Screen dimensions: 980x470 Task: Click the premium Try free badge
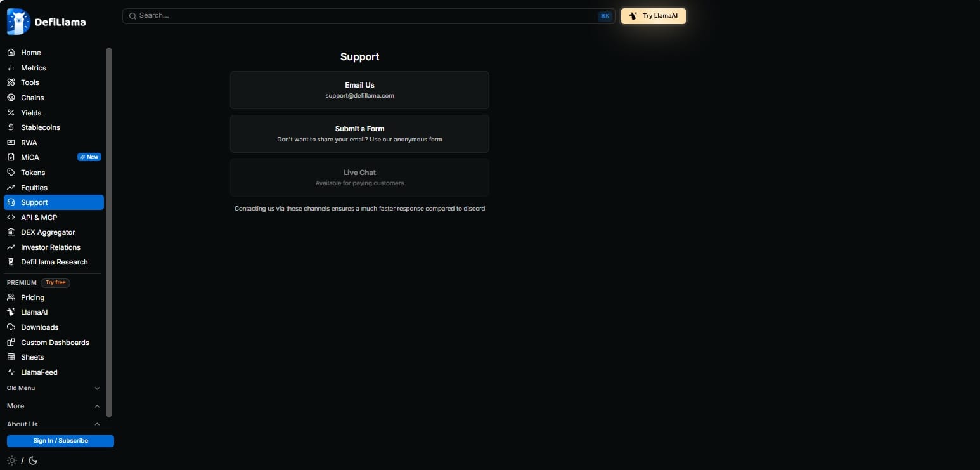point(55,283)
